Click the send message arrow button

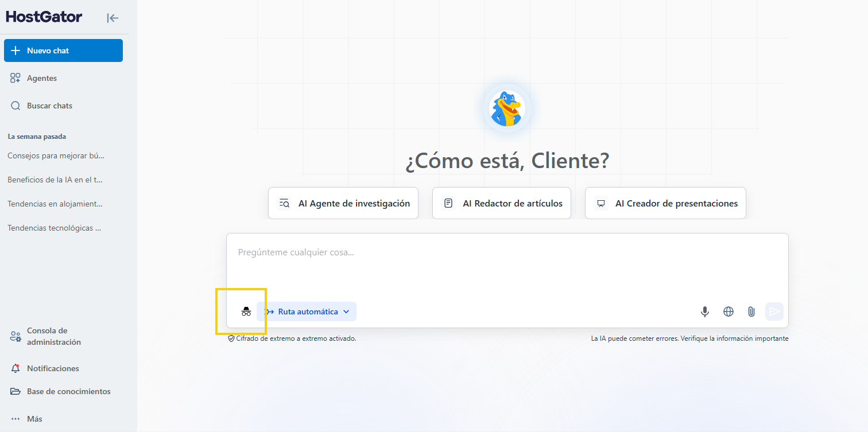pos(774,312)
